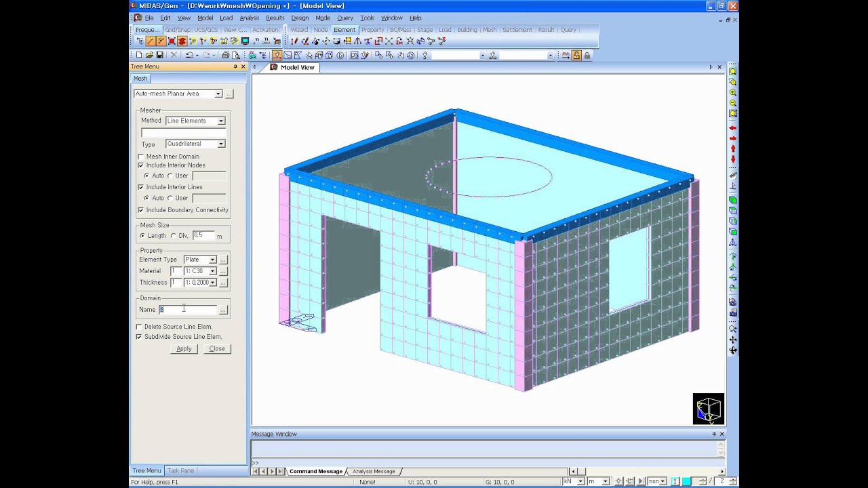Toggle Include Boundary Connectivity checkbox
Image resolution: width=868 pixels, height=488 pixels.
click(x=141, y=210)
